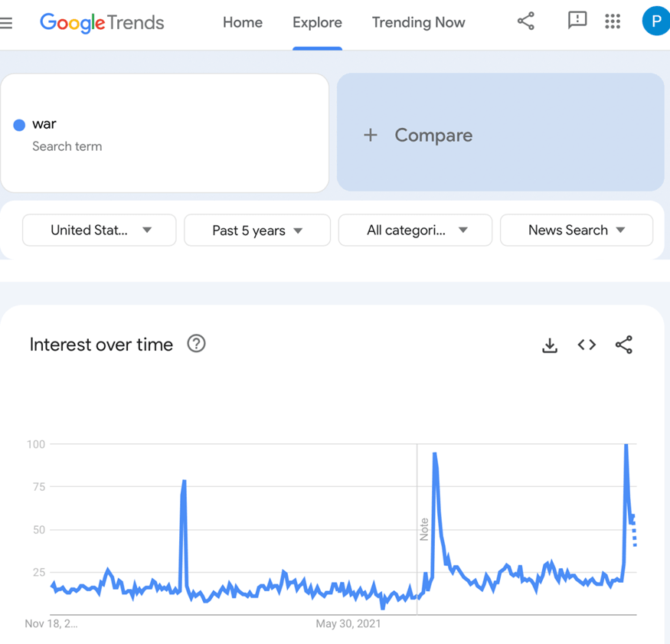Viewport: 670px width, 644px height.
Task: Expand the United States region dropdown
Action: click(100, 230)
